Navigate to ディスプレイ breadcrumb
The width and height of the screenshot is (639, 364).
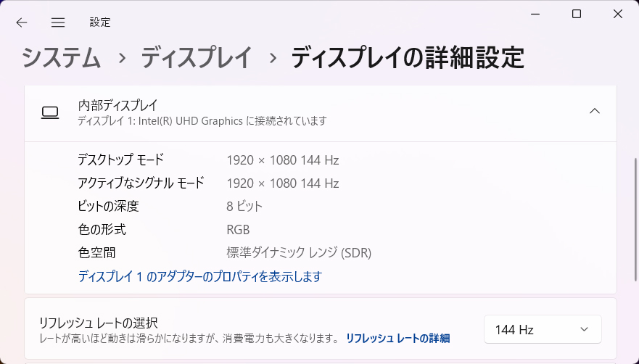pos(197,58)
